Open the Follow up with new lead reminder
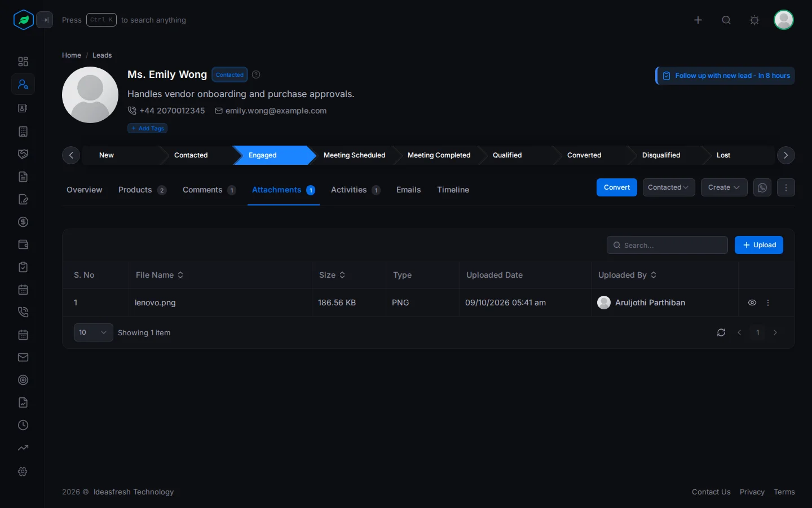Viewport: 812px width, 508px height. pyautogui.click(x=725, y=76)
